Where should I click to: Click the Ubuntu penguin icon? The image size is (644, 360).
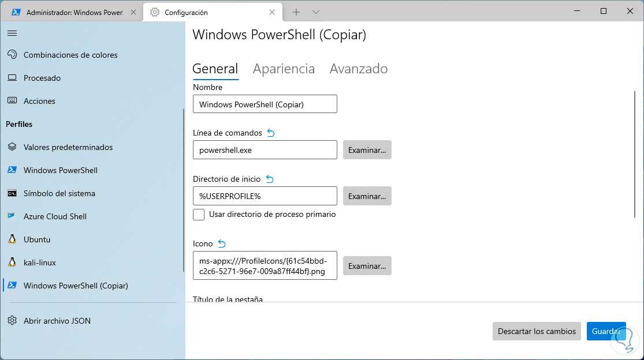[x=12, y=239]
